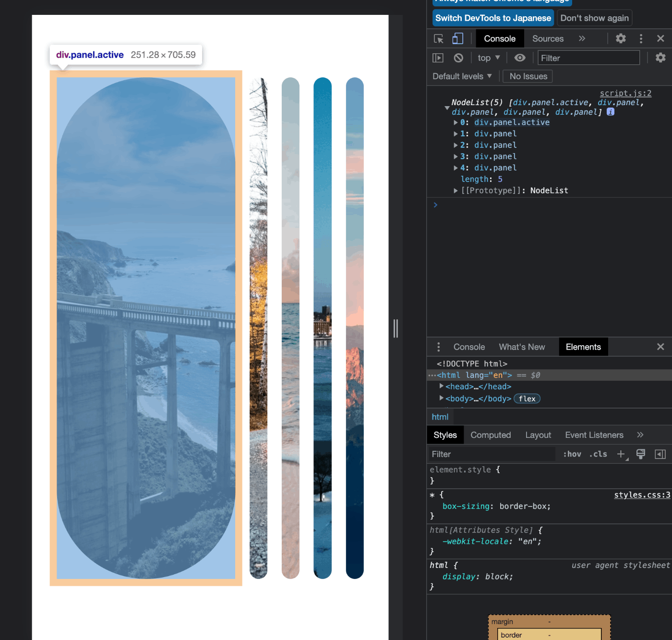This screenshot has height=640, width=672.
Task: Click the fourth panel with city waterfront
Action: click(x=323, y=328)
